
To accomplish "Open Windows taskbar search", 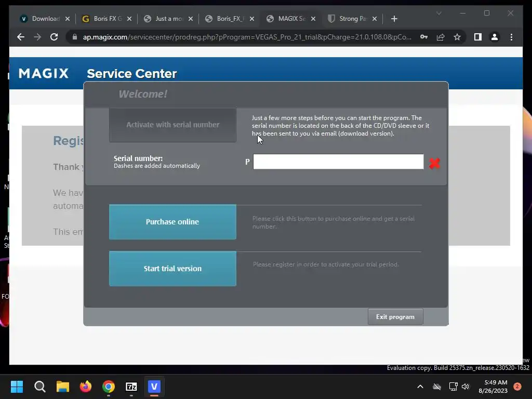I will (39, 387).
